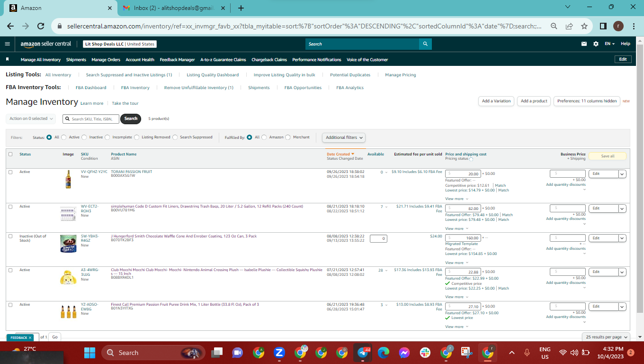Open the Seller Central hamburger menu

click(x=7, y=44)
